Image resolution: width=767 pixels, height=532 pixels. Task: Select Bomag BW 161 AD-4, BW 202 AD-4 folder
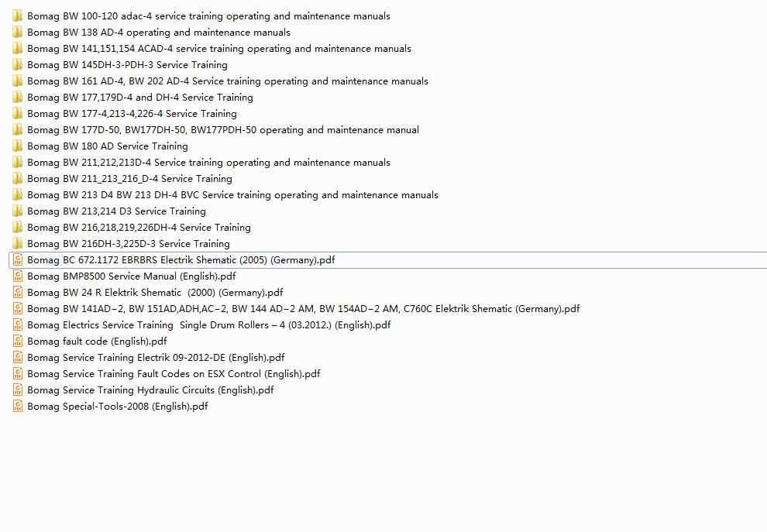[x=227, y=81]
